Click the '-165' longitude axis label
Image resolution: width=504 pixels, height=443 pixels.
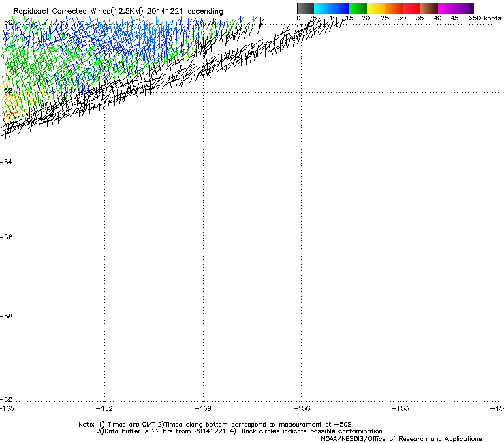coord(7,408)
